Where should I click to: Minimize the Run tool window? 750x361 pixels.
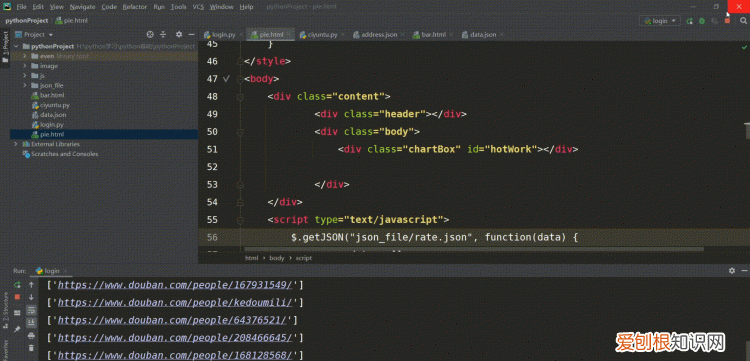click(x=743, y=271)
